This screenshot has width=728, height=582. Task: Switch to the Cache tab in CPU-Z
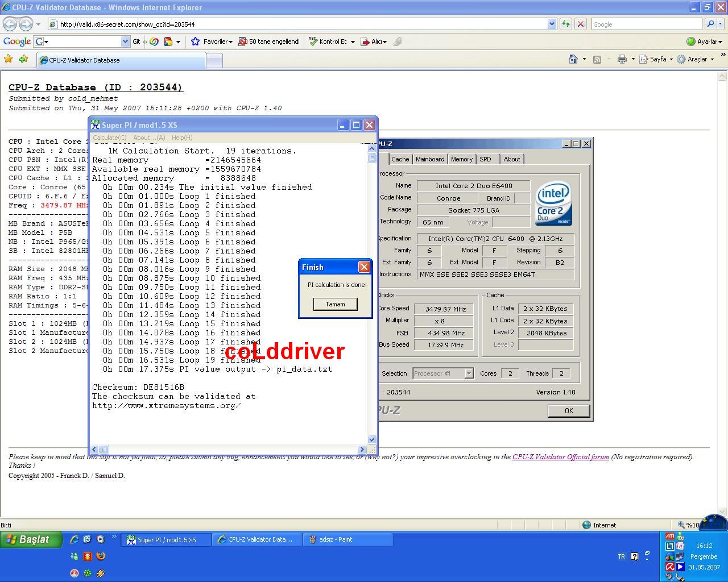click(400, 159)
